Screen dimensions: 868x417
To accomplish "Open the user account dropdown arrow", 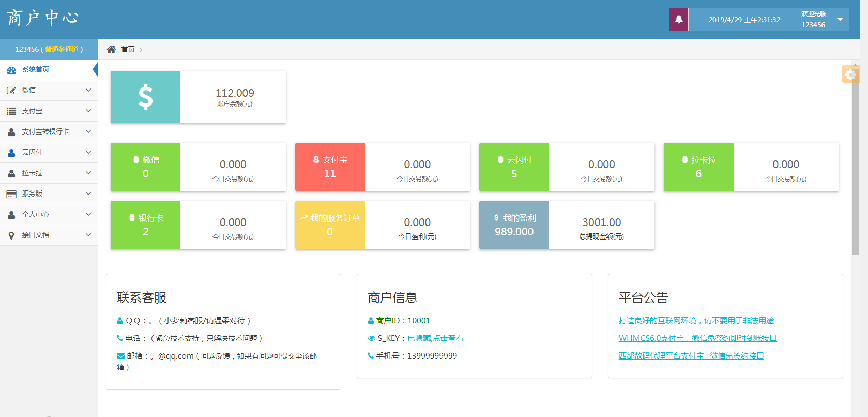I will [x=840, y=20].
